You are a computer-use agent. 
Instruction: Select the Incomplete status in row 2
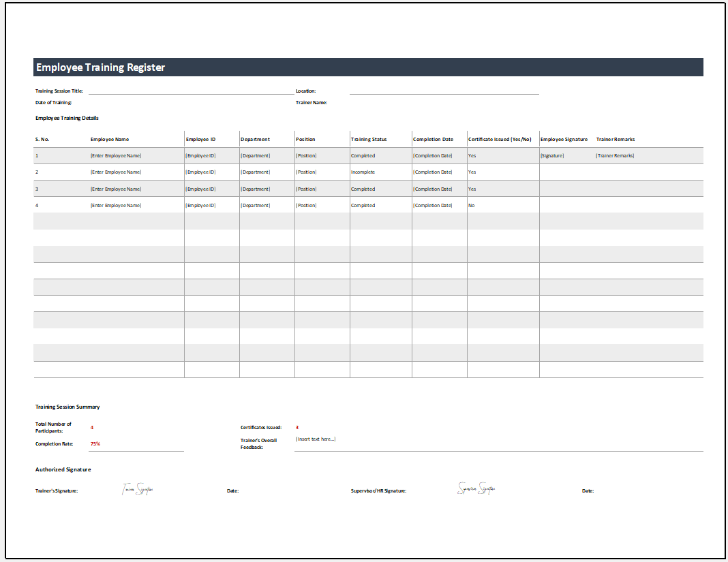click(x=363, y=172)
